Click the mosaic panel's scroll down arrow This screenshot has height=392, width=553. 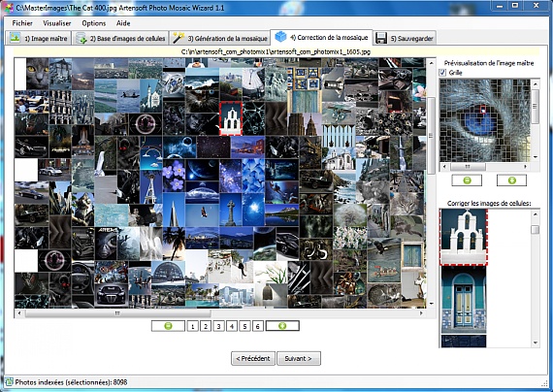coord(431,304)
